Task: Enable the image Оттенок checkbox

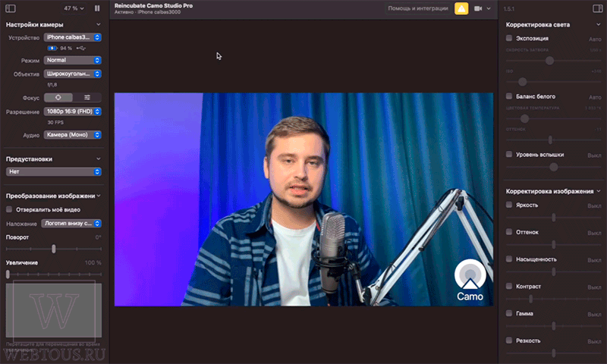Action: 509,232
